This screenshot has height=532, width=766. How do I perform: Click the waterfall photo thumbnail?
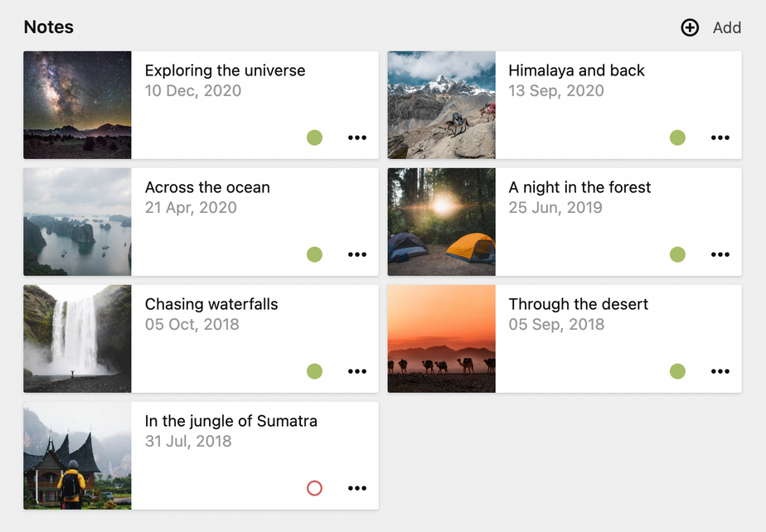pyautogui.click(x=77, y=339)
